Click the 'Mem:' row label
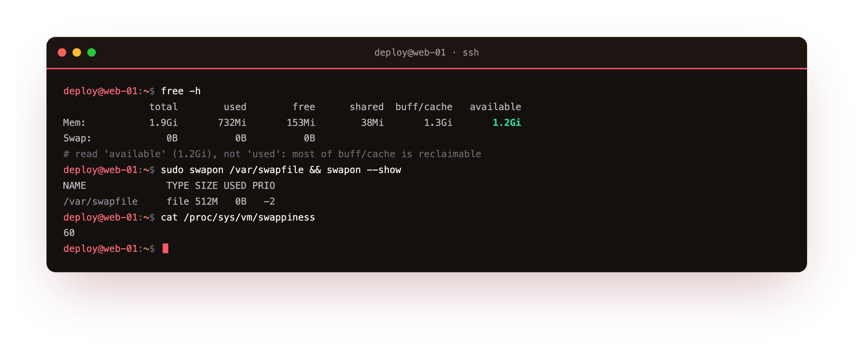 74,122
